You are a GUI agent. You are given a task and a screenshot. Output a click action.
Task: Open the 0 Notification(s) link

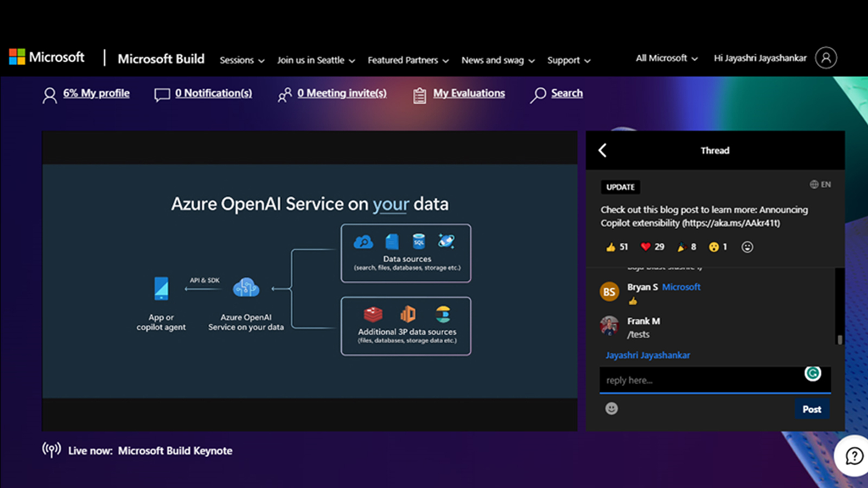(x=213, y=93)
